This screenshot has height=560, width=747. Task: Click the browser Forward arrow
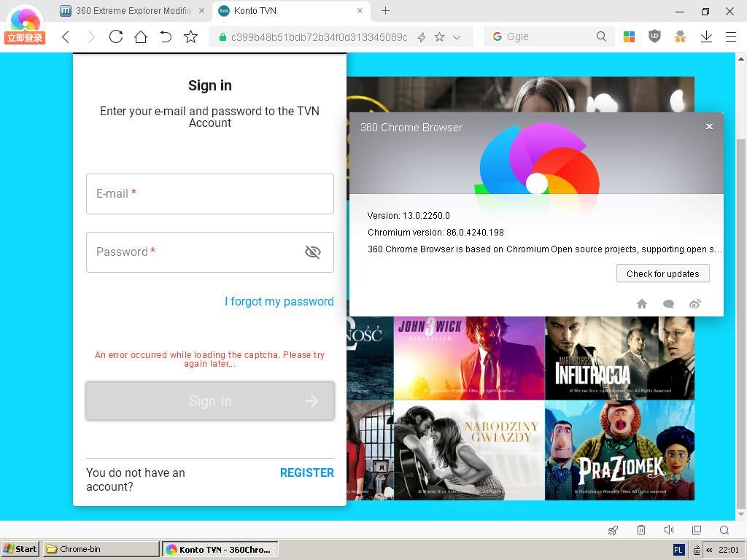click(91, 36)
